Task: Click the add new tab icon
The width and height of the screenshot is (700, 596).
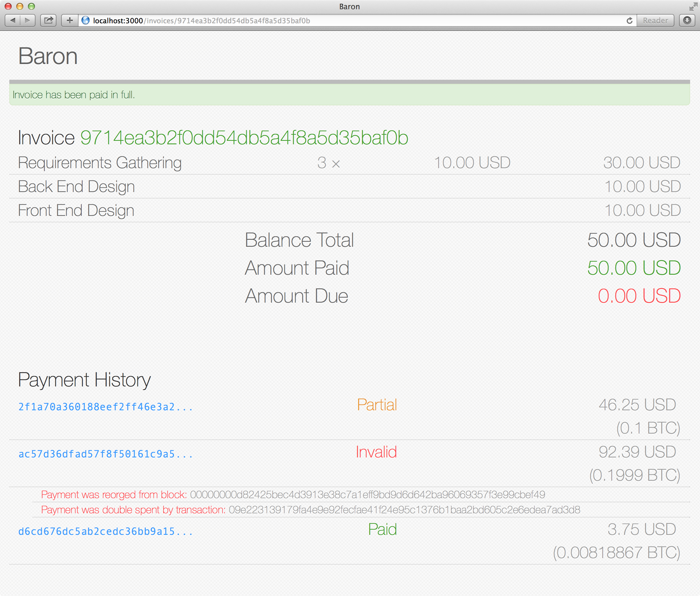Action: pos(70,20)
